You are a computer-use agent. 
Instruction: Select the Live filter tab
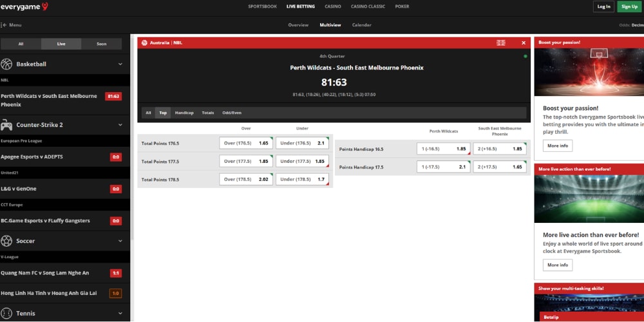point(61,44)
